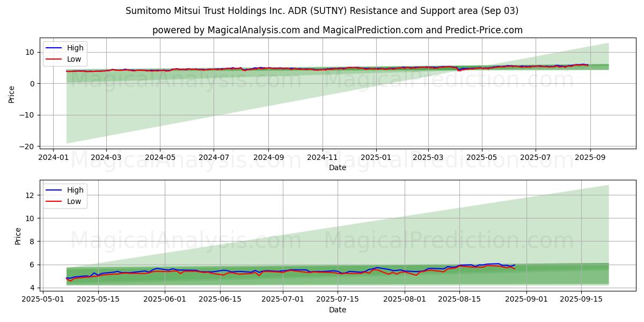Click the '2025-08-15' tick label on the bottom chart
Viewport: 644px width, 322px height.
click(459, 300)
